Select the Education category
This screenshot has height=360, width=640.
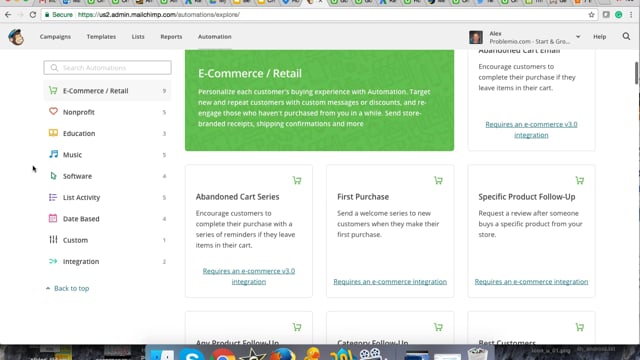coord(107,133)
